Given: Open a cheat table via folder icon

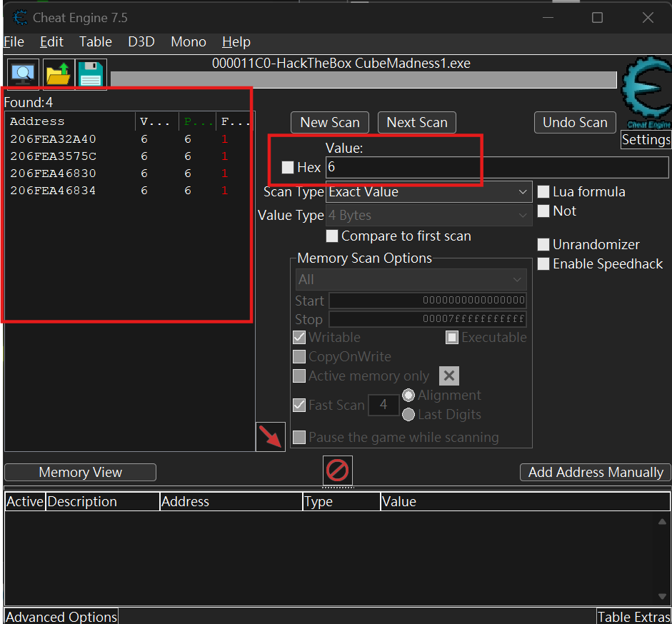Looking at the screenshot, I should (x=59, y=74).
